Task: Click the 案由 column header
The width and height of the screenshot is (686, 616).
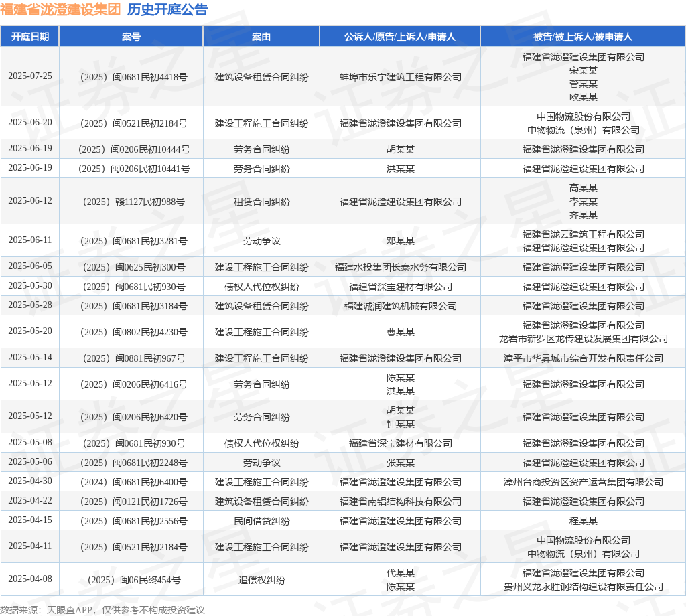Action: pos(261,37)
